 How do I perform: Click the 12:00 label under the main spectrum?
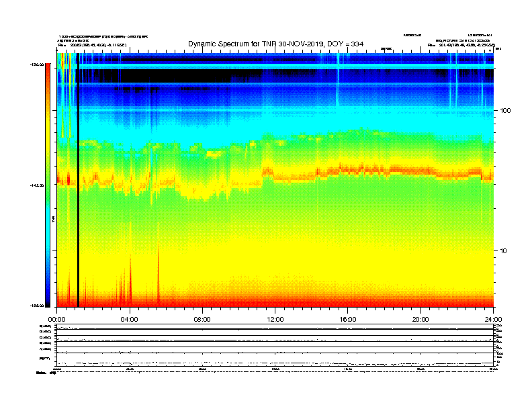(275, 320)
